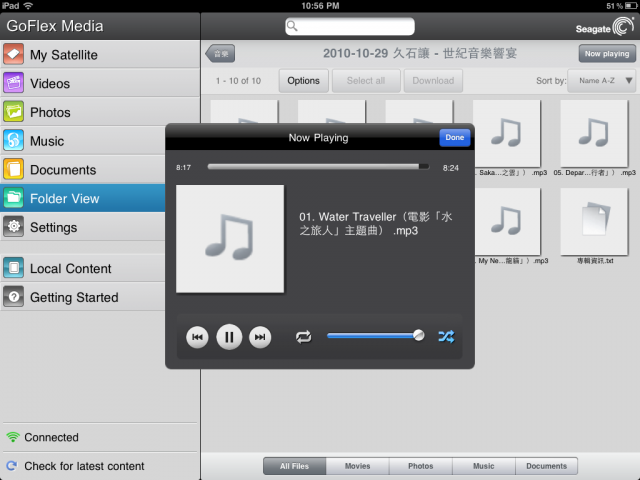Image resolution: width=640 pixels, height=480 pixels.
Task: Click the Sort by dropdown arrow
Action: point(629,80)
